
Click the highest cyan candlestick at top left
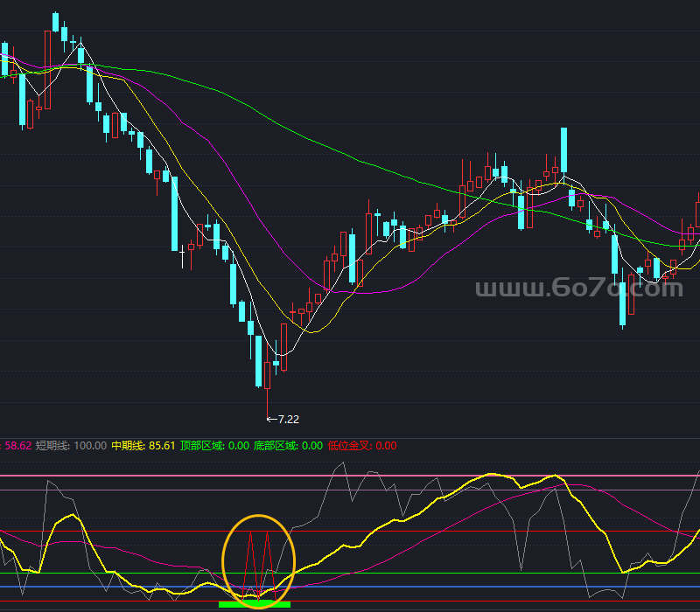(55, 22)
